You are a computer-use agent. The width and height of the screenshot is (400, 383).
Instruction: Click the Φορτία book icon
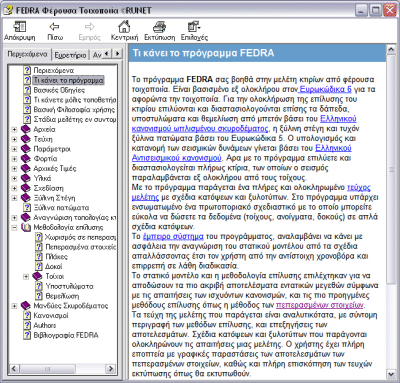[26, 159]
